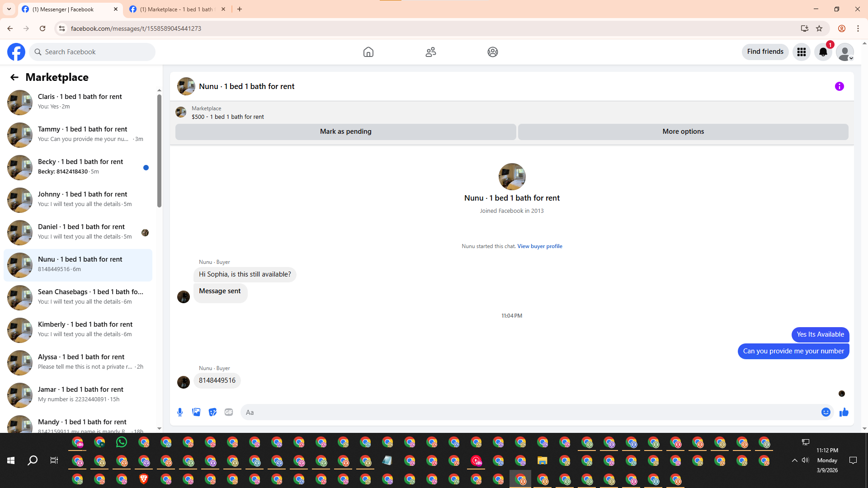Open the GIF picker icon
Image resolution: width=868 pixels, height=488 pixels.
[x=229, y=412]
